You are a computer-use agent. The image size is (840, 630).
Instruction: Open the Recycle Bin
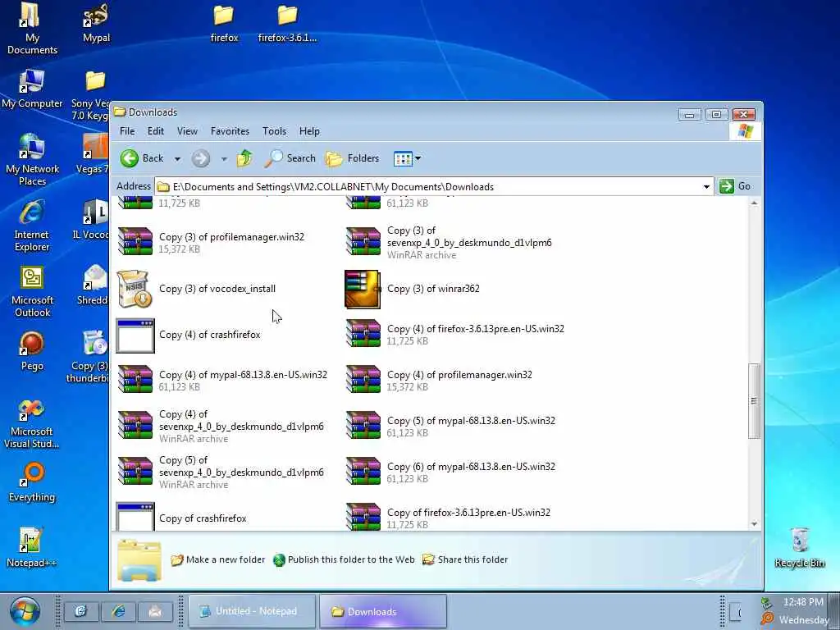pos(799,547)
